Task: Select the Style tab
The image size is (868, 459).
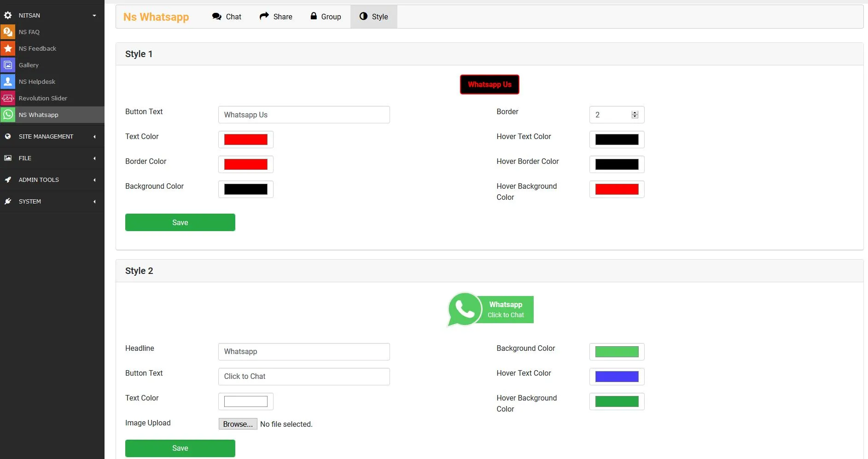Action: tap(373, 17)
